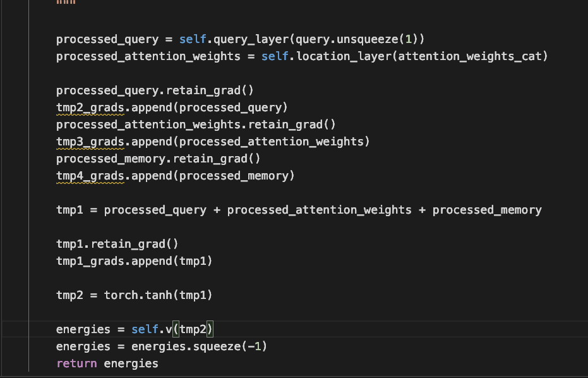Click the highlighted tmp2 argument in self.v(tmp2)
This screenshot has height=378, width=588.
click(195, 329)
